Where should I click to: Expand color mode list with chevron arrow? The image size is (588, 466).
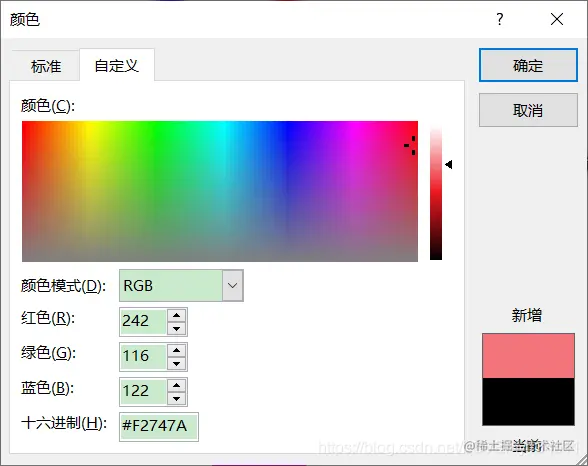232,286
